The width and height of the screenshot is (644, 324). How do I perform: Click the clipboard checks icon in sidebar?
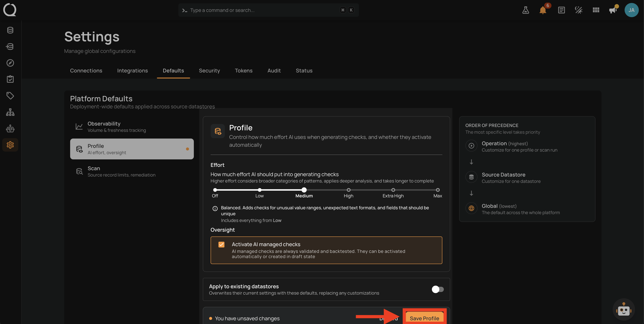pos(10,79)
